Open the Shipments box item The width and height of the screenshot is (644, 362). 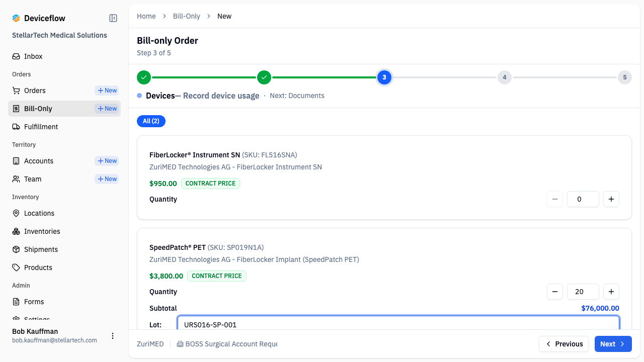coord(64,249)
